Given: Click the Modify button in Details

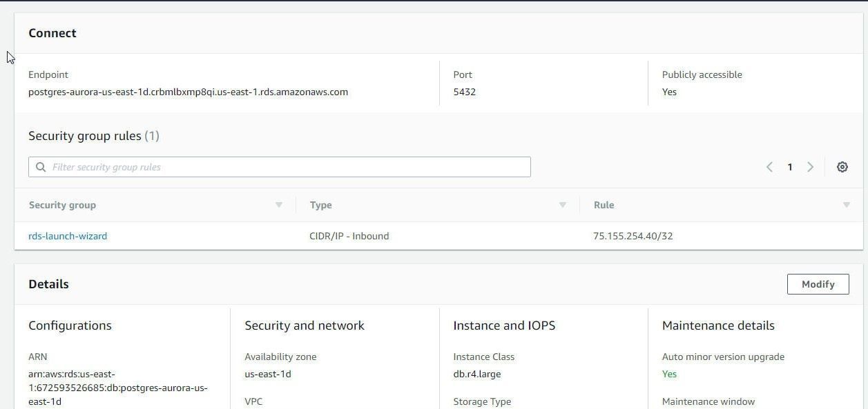Looking at the screenshot, I should pyautogui.click(x=818, y=284).
